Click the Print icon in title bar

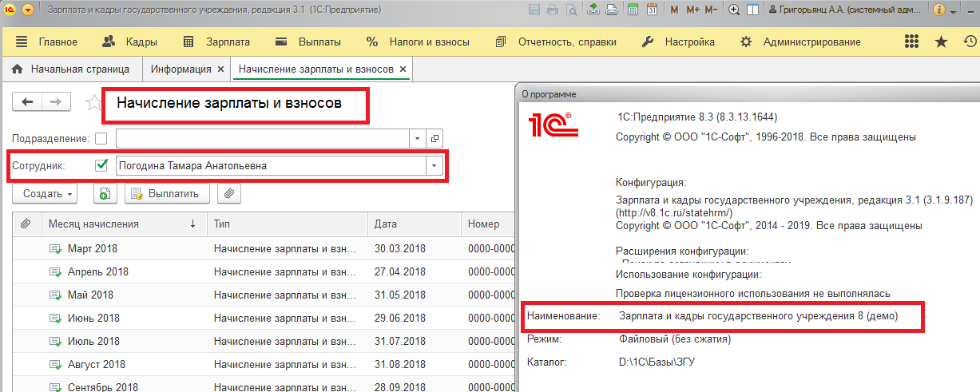click(553, 10)
